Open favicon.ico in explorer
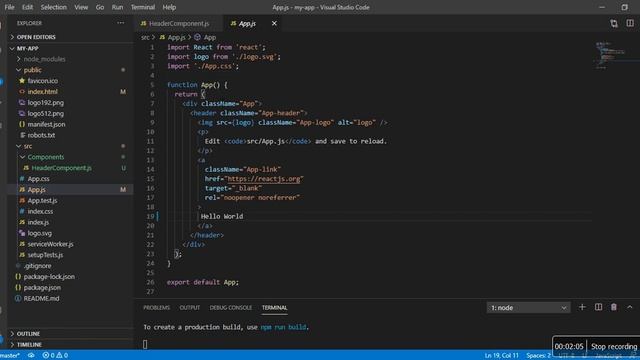This screenshot has width=640, height=360. coord(42,81)
